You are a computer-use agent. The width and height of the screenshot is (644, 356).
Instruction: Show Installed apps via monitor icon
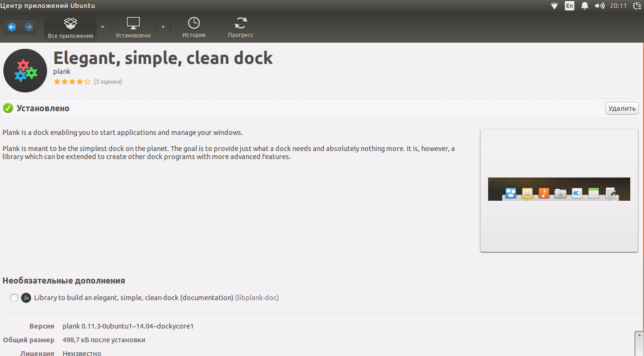pyautogui.click(x=133, y=23)
